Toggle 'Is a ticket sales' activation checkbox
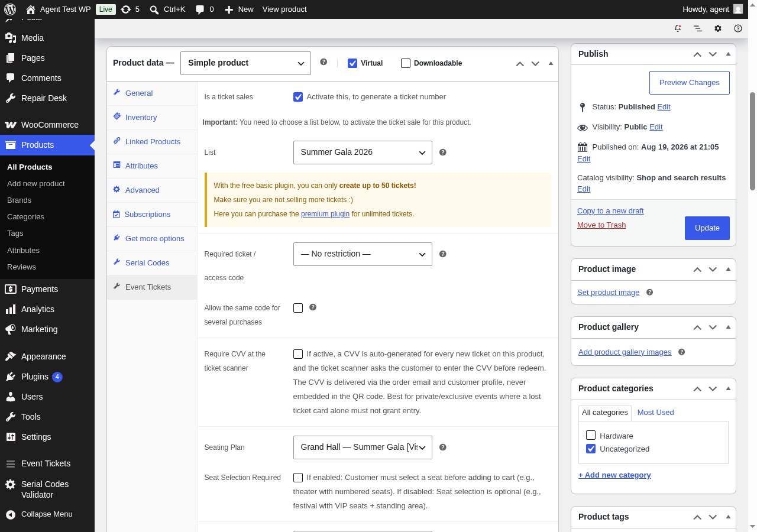Screen dimensions: 757x532 pyautogui.click(x=298, y=96)
